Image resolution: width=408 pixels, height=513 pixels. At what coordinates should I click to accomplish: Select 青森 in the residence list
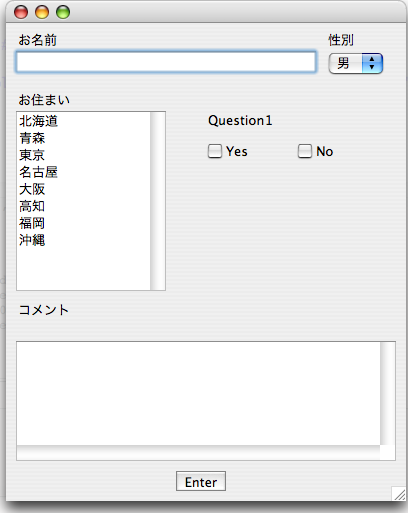(83, 138)
